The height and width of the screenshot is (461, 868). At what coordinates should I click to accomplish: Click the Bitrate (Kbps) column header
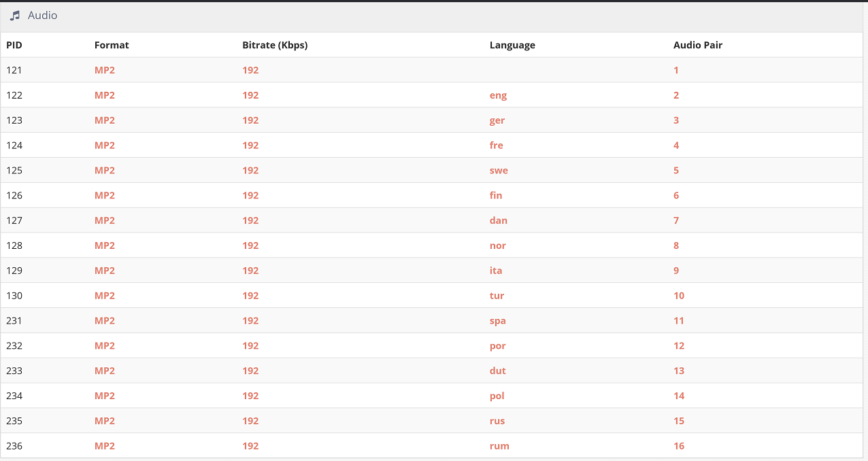(275, 45)
